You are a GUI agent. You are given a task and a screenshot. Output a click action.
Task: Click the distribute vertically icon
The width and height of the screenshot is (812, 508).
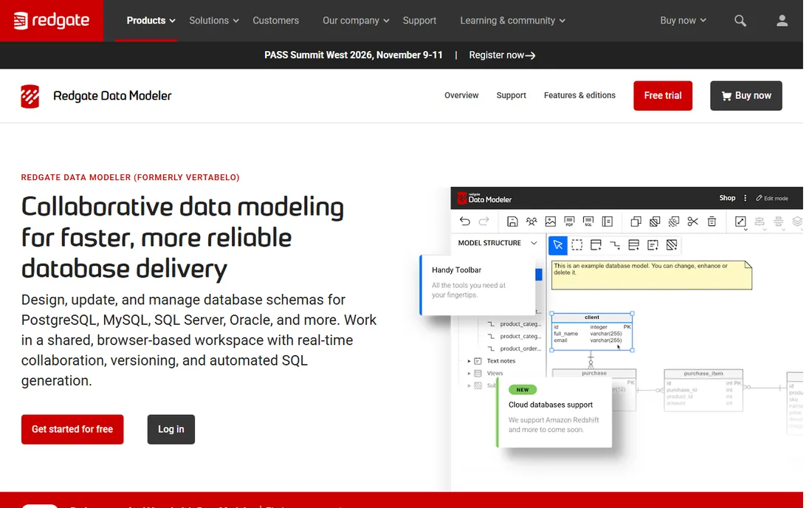click(x=778, y=222)
